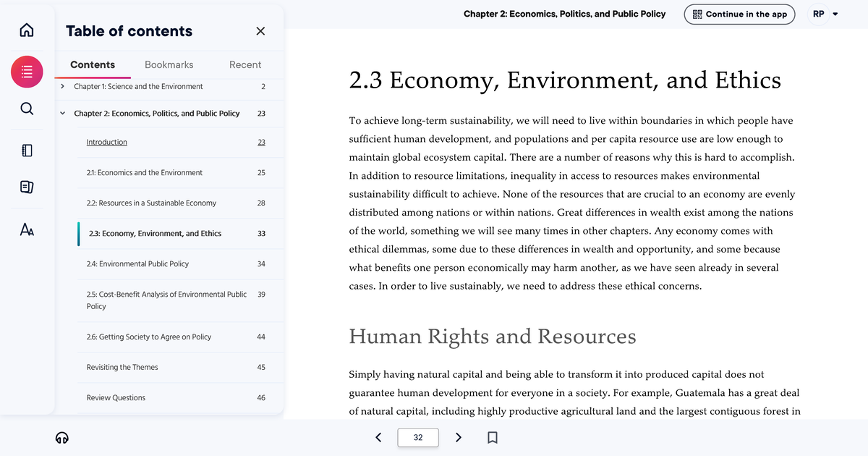
Task: Bookmark the current page
Action: click(x=492, y=437)
